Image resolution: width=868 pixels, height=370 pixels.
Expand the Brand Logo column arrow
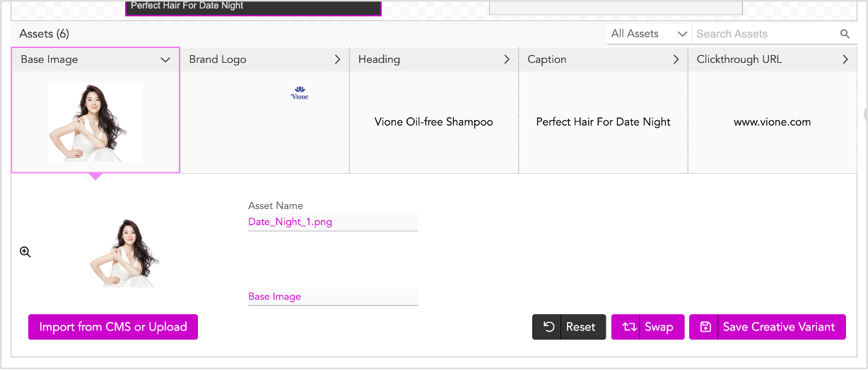coord(337,59)
